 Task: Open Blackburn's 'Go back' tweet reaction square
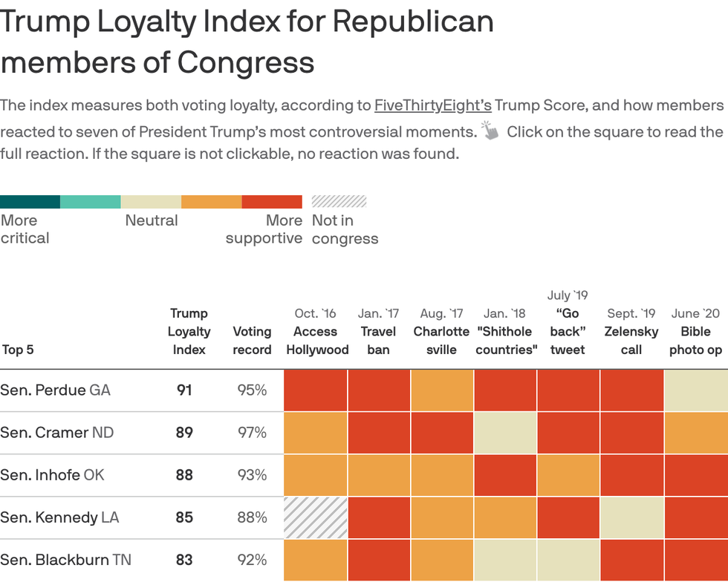coord(568,560)
